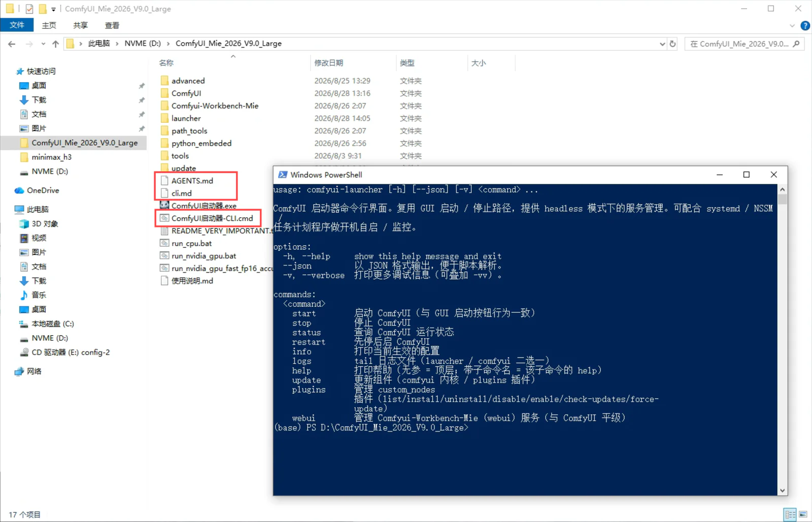This screenshot has height=522, width=812.
Task: Switch to the 共享 ribbon tab
Action: tap(80, 25)
